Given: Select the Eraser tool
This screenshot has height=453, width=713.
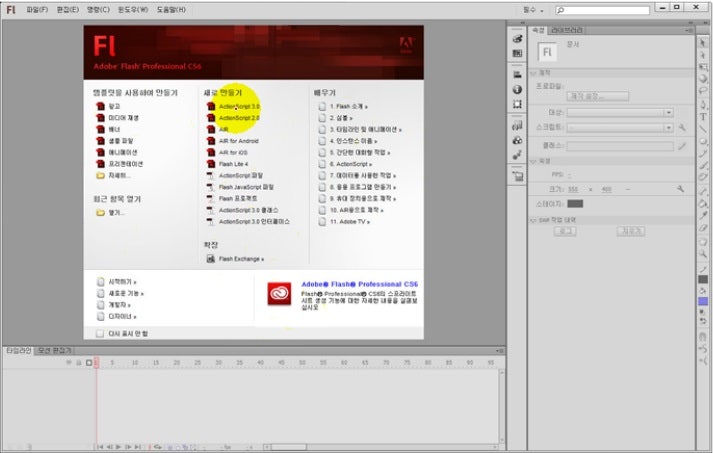Looking at the screenshot, I should point(703,227).
